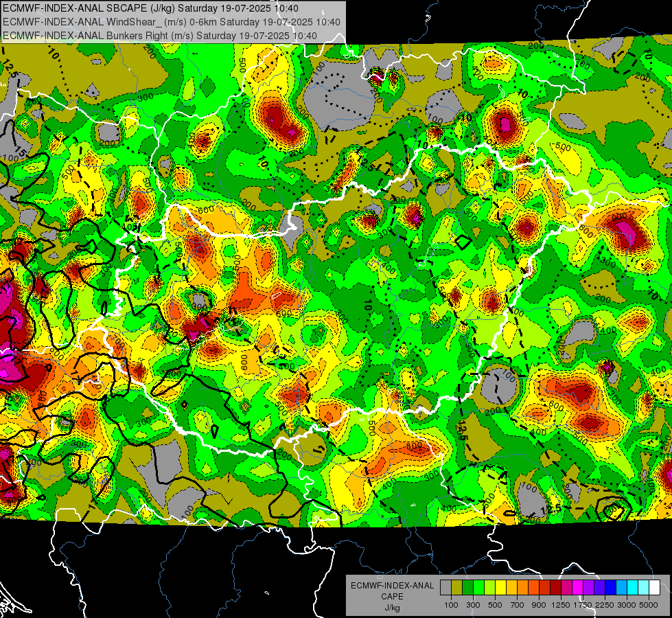The image size is (672, 618).
Task: Click the legend tick value 5000
Action: (x=649, y=605)
